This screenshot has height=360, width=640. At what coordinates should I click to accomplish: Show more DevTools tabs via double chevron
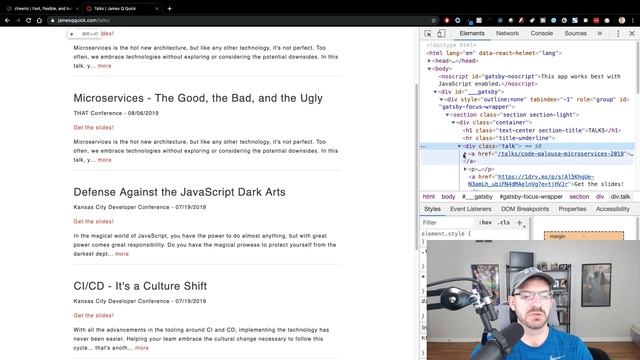[x=600, y=33]
